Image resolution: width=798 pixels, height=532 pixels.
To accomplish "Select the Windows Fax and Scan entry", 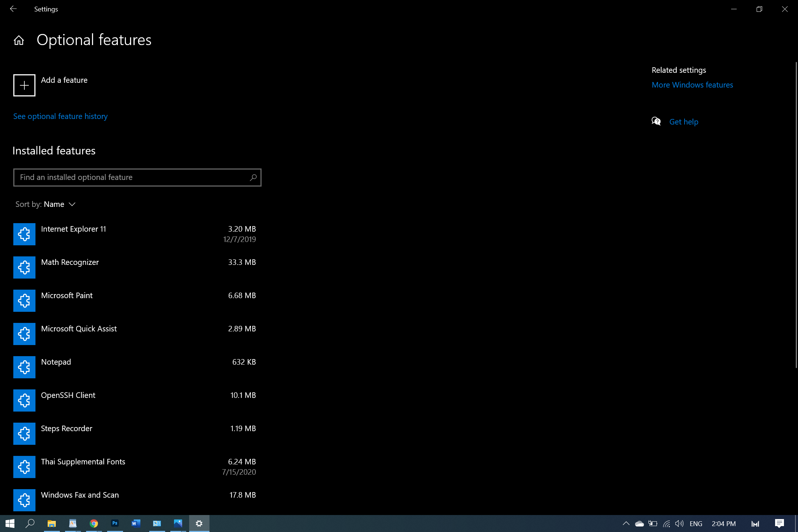I will (x=137, y=500).
